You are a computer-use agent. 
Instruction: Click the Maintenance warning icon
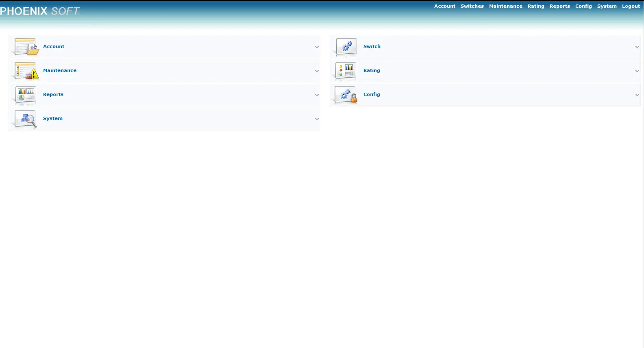pyautogui.click(x=26, y=71)
